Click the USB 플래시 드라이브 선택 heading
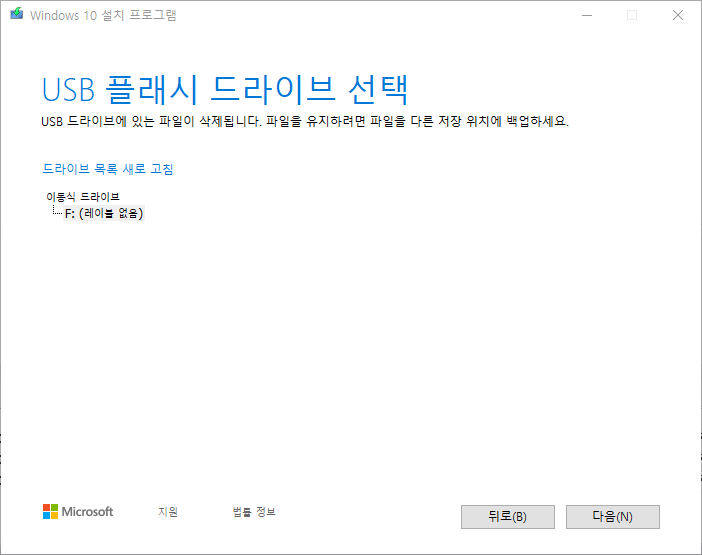 point(225,90)
